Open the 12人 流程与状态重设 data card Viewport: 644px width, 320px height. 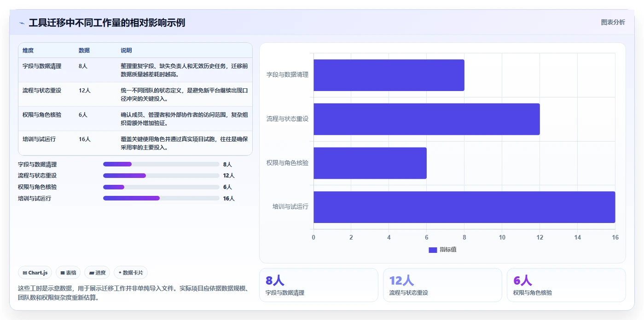[x=442, y=285]
